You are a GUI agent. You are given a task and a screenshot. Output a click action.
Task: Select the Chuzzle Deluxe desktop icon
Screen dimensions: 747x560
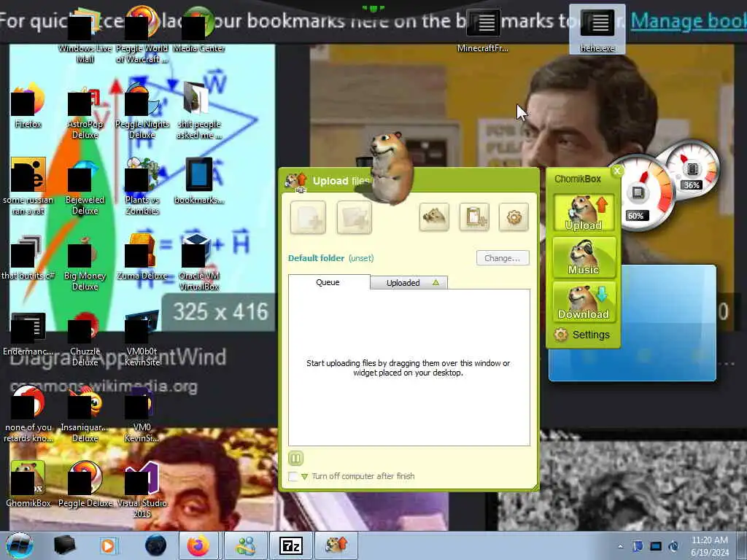click(x=85, y=339)
